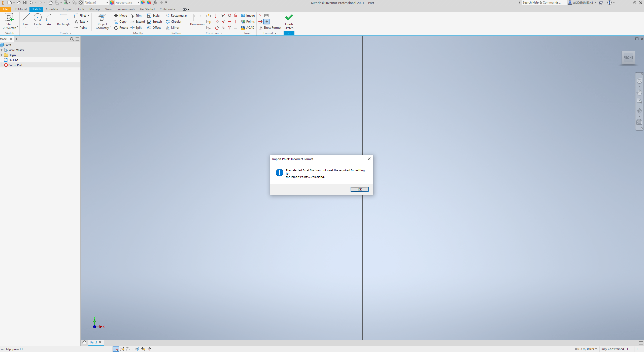The width and height of the screenshot is (644, 352).
Task: Import points using the Points insert tool
Action: coord(248,22)
